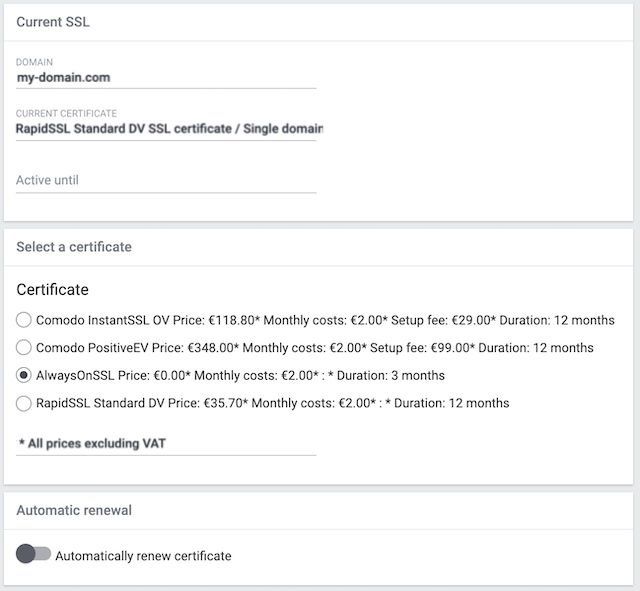Click the Select a certificate section header

74,247
